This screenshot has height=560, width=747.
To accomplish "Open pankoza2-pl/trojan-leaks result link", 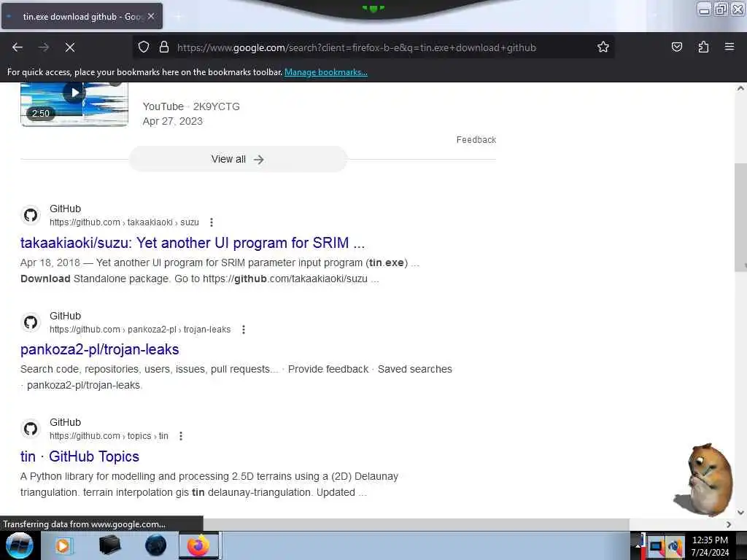I will coord(99,349).
